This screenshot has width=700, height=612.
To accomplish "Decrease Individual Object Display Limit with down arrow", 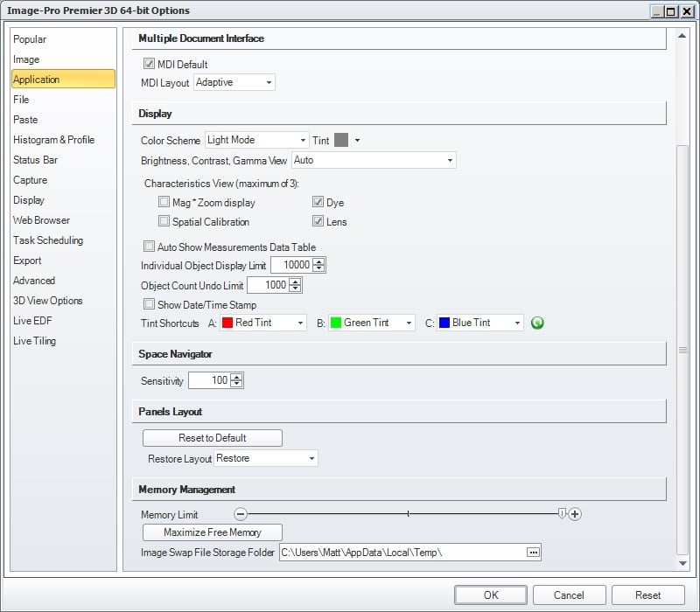I will point(318,268).
